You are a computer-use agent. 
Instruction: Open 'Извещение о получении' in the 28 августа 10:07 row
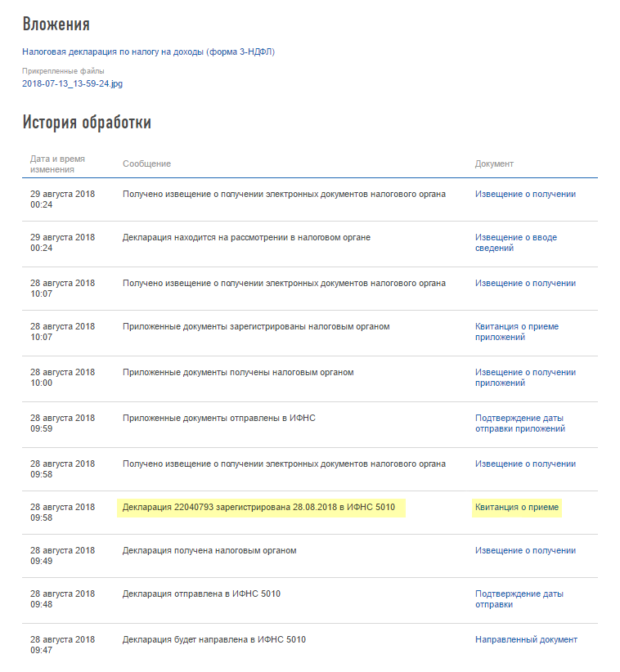525,284
